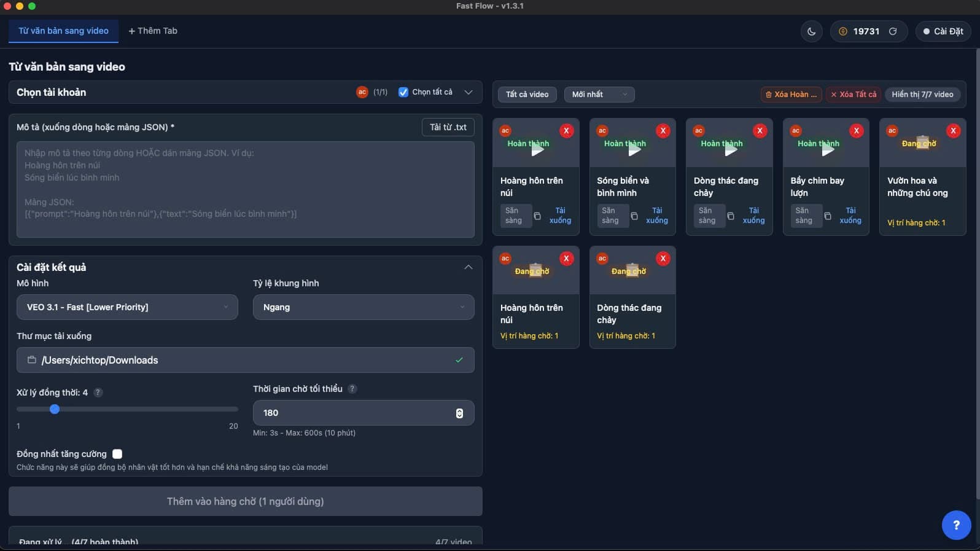This screenshot has height=551, width=980.
Task: Remove the Vườn hoa và những chú ong video
Action: (x=953, y=131)
